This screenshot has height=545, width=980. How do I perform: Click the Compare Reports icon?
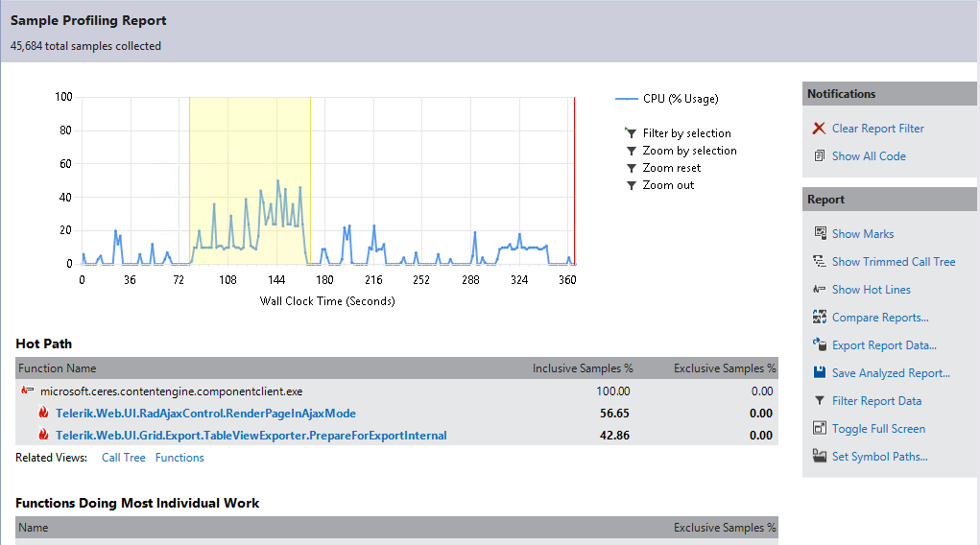pos(820,317)
